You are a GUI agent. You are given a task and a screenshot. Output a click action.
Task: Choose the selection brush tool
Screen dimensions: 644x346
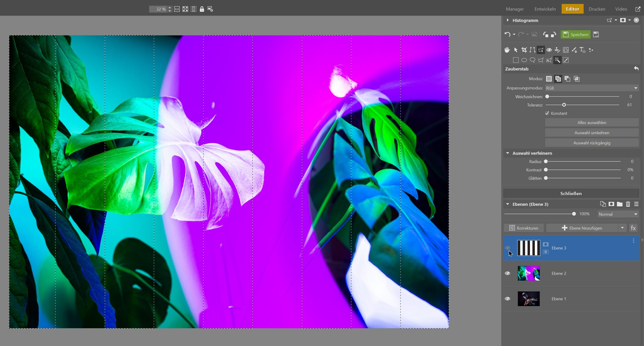click(x=566, y=60)
